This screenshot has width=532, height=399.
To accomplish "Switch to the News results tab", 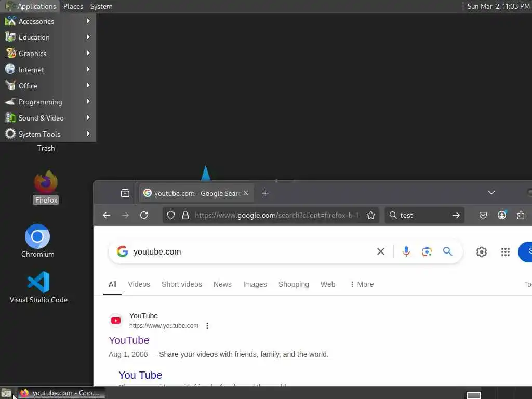I will 222,284.
